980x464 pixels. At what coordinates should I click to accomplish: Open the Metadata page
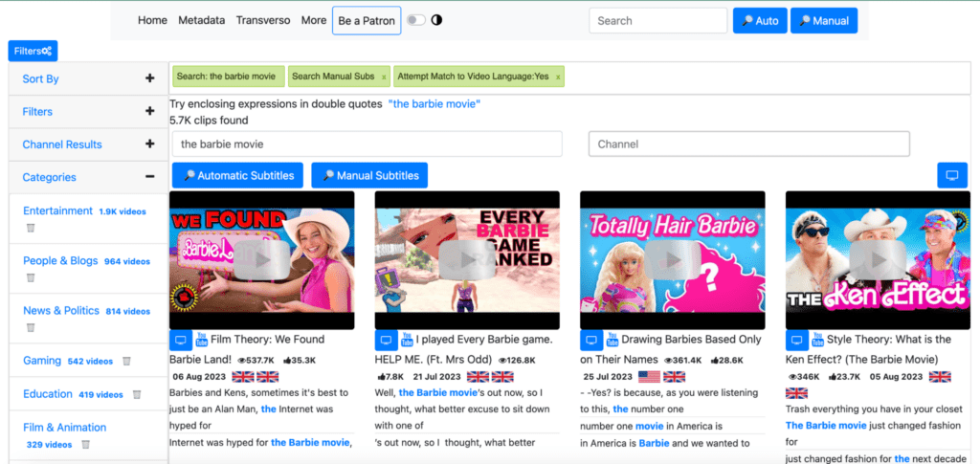coord(201,20)
